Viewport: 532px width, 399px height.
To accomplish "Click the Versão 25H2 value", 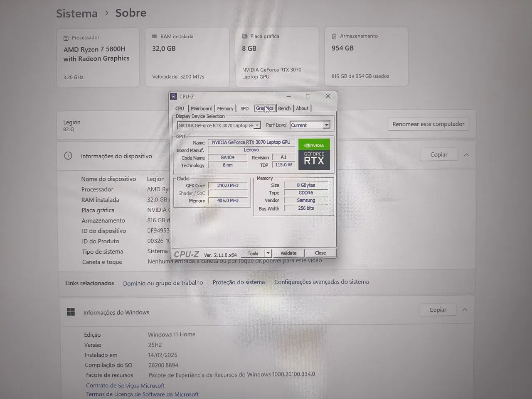I will [155, 345].
